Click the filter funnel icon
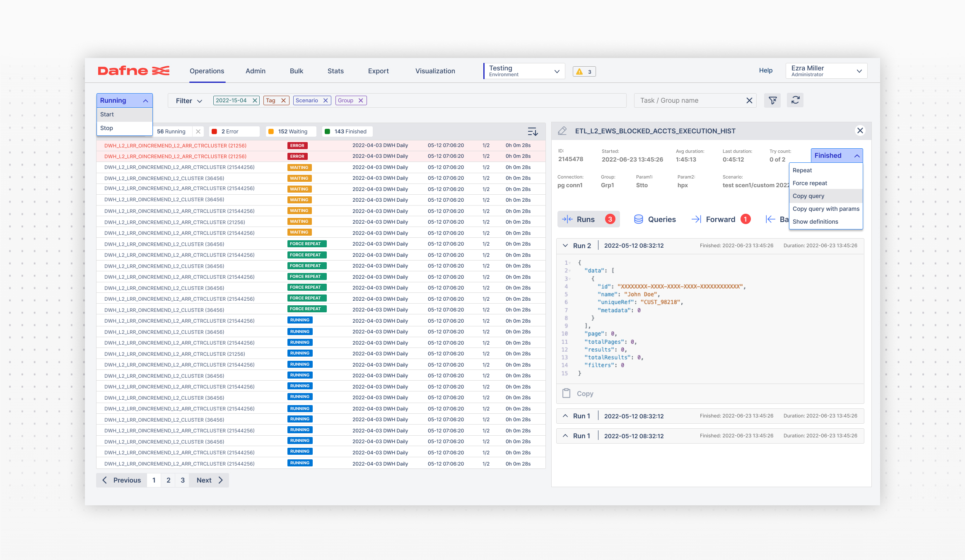The image size is (965, 560). [772, 100]
